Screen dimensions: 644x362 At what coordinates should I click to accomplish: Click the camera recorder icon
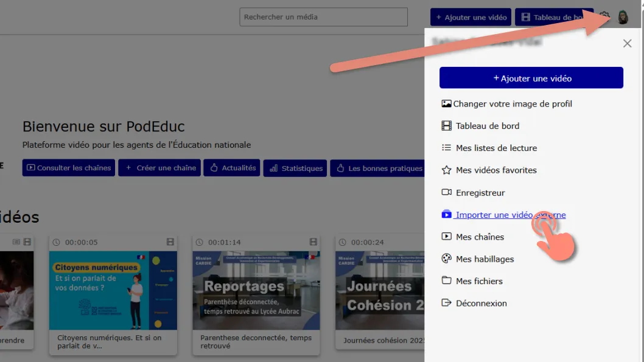tap(446, 192)
